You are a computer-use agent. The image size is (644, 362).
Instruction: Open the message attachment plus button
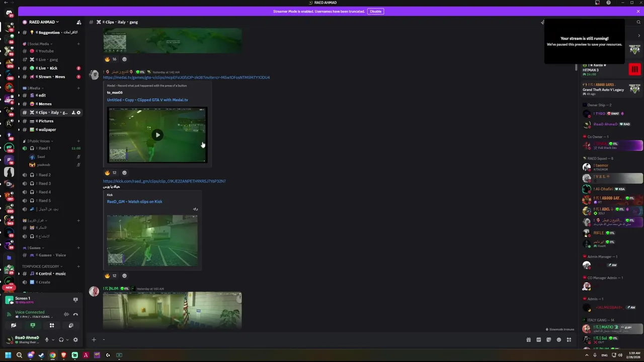(x=94, y=339)
